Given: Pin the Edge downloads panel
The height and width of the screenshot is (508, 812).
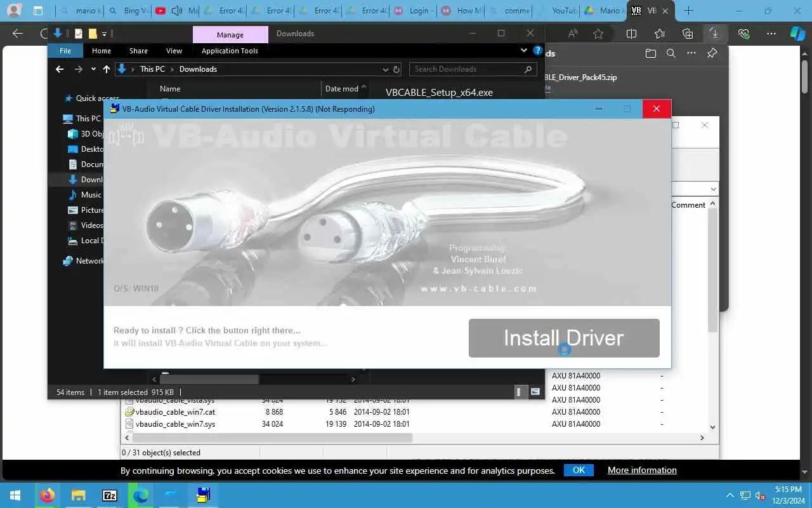Looking at the screenshot, I should tap(712, 54).
